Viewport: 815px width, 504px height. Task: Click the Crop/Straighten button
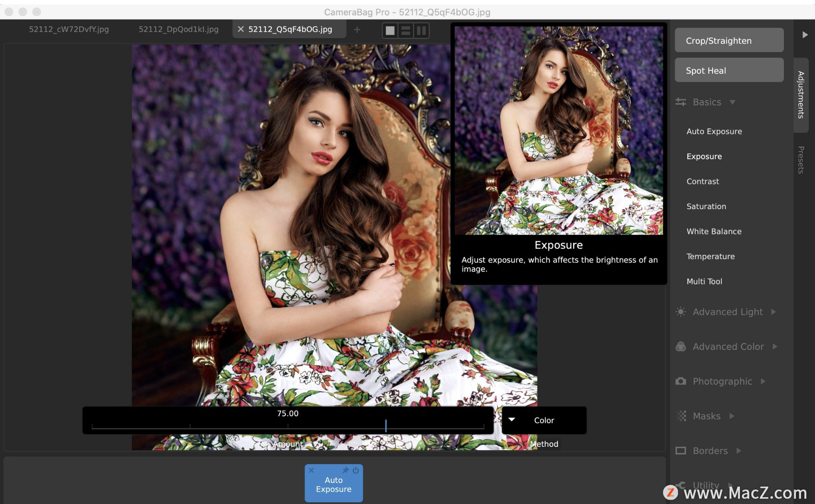(729, 40)
